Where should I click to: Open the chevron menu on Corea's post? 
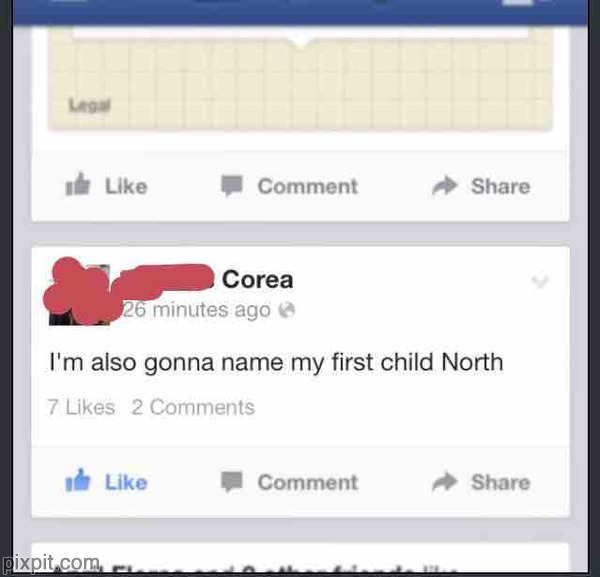coord(540,282)
